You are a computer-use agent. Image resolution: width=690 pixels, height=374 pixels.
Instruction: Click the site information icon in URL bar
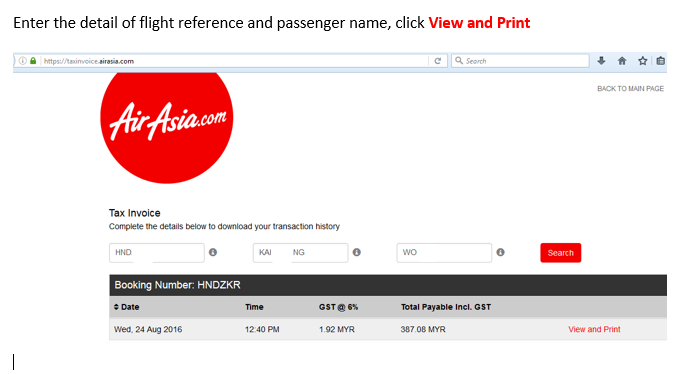[22, 61]
